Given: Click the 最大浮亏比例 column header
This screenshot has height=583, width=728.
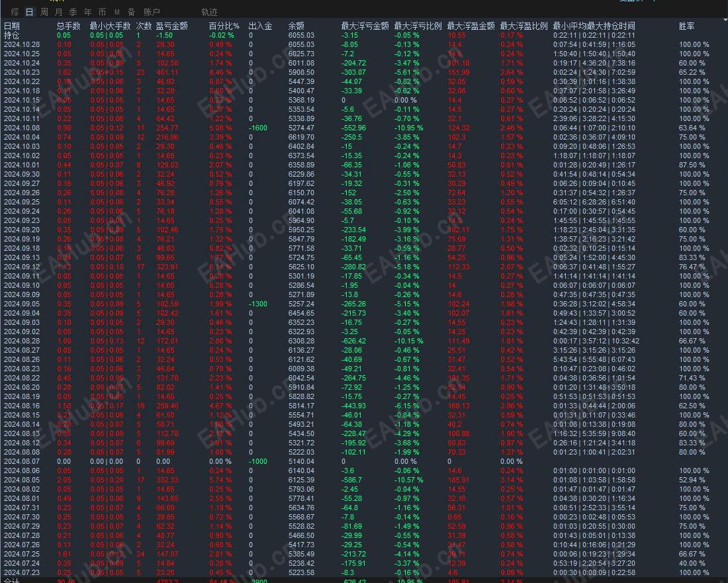Looking at the screenshot, I should coord(418,26).
